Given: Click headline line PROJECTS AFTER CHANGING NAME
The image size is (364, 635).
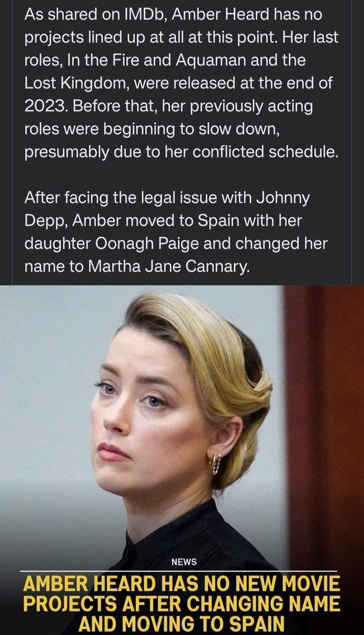Looking at the screenshot, I should (x=182, y=604).
